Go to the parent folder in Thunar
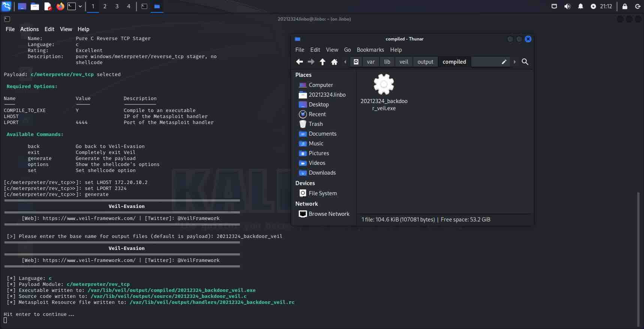644x329 pixels. [322, 62]
